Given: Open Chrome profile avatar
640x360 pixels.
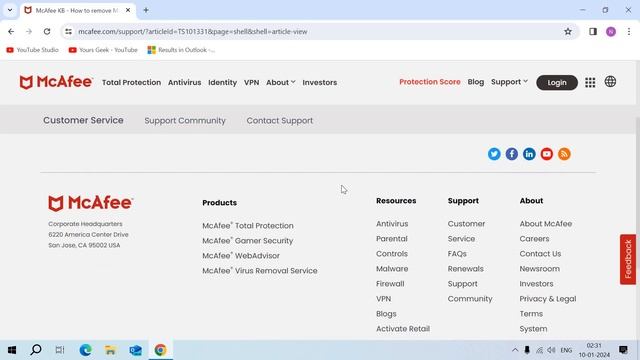Looking at the screenshot, I should point(611,31).
